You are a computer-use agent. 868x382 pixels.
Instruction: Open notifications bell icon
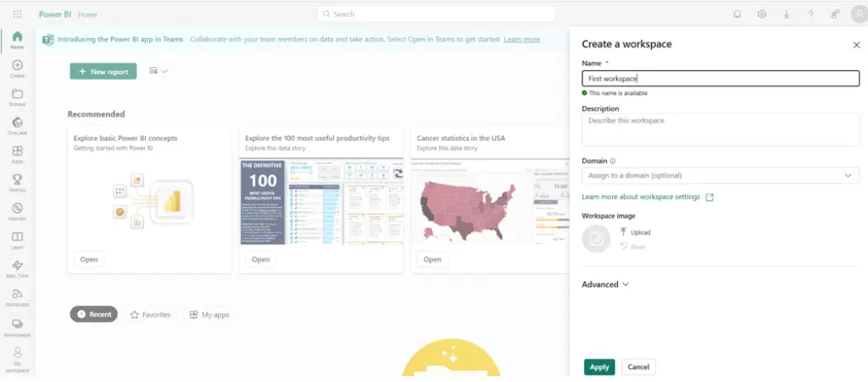(737, 14)
